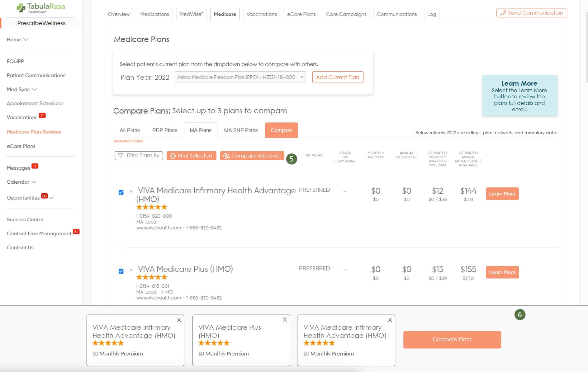Expand VIVA Medicare Plus plan details
This screenshot has height=372, width=588.
point(131,270)
